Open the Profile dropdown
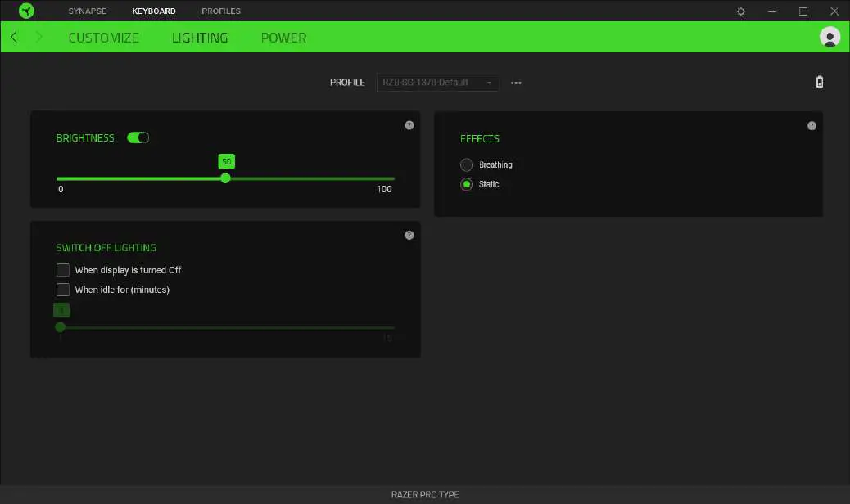 [x=437, y=83]
